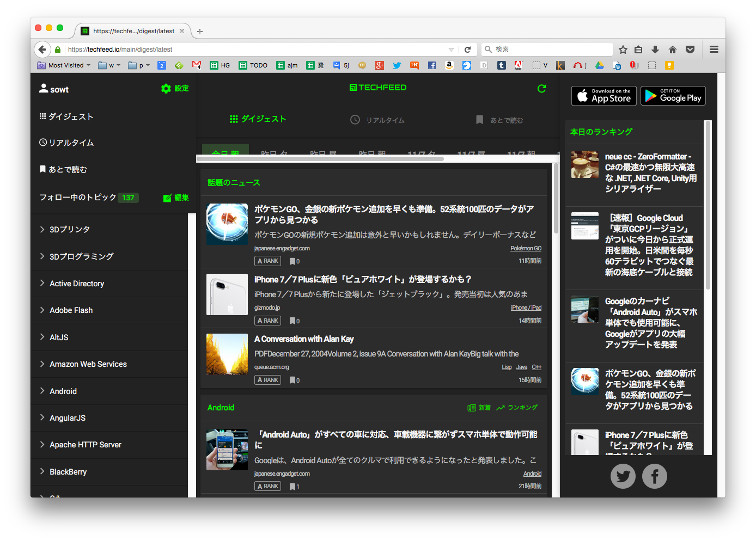
Task: Open iPhone / iPad tag link
Action: coord(526,308)
